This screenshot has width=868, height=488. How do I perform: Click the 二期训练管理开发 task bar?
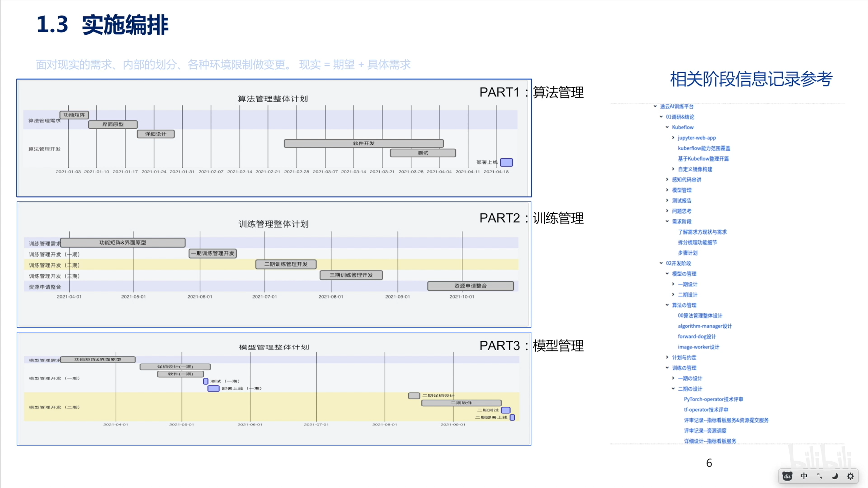(286, 264)
